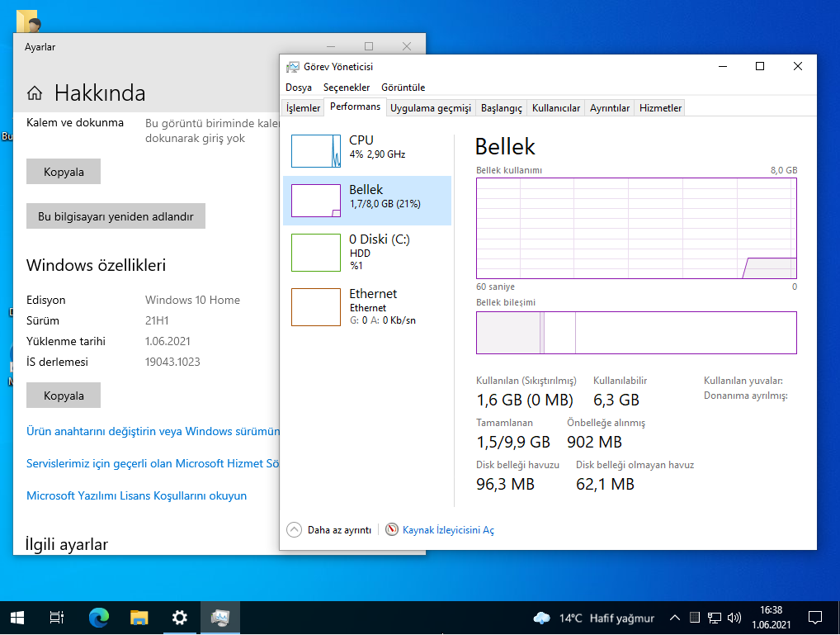Click the Resource Monitor icon

pyautogui.click(x=392, y=530)
